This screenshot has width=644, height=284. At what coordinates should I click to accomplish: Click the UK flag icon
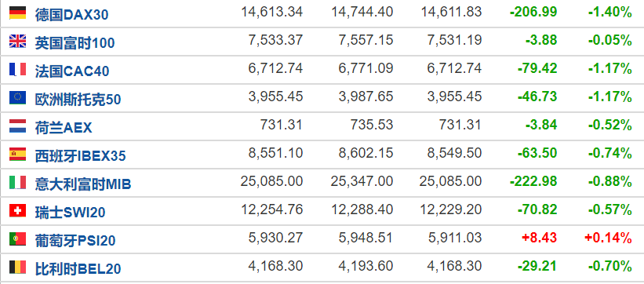click(18, 41)
